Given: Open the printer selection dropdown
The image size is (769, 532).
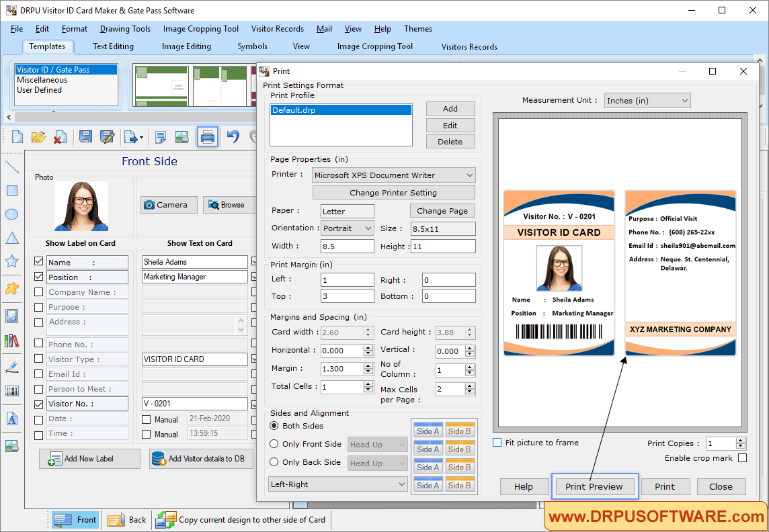Looking at the screenshot, I should pos(470,175).
